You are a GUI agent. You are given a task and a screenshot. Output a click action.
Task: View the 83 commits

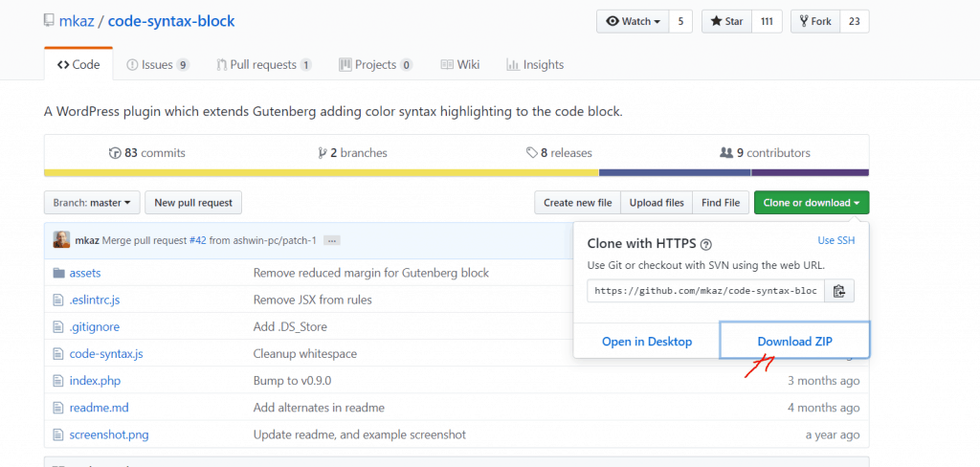[146, 152]
